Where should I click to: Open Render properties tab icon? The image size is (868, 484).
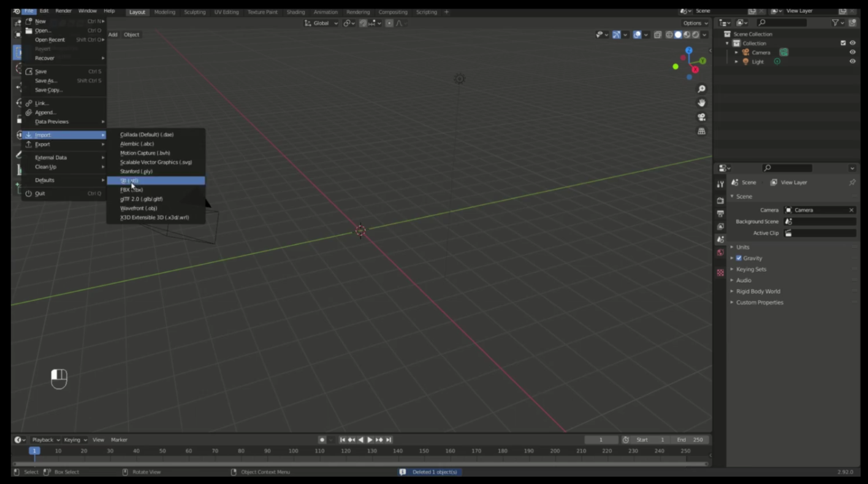click(x=720, y=201)
